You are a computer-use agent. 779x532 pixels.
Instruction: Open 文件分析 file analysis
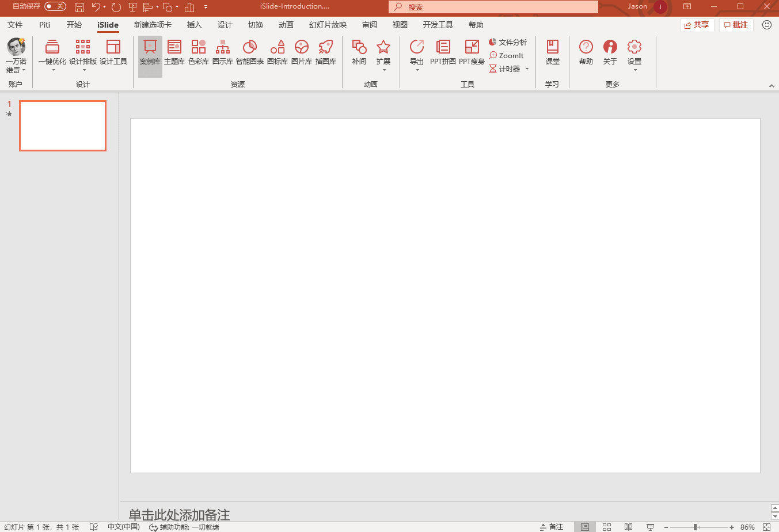(x=508, y=42)
